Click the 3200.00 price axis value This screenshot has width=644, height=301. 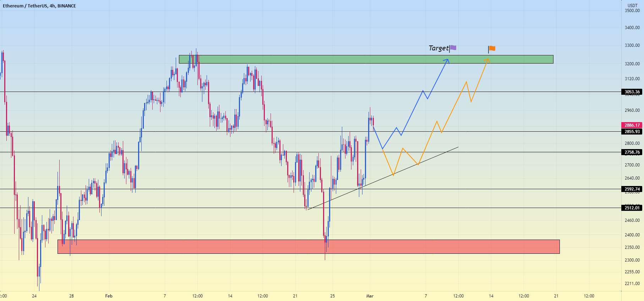632,64
